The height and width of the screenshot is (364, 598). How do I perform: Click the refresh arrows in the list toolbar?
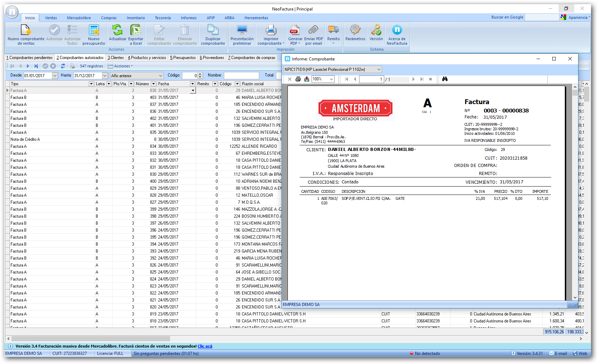coord(63,66)
